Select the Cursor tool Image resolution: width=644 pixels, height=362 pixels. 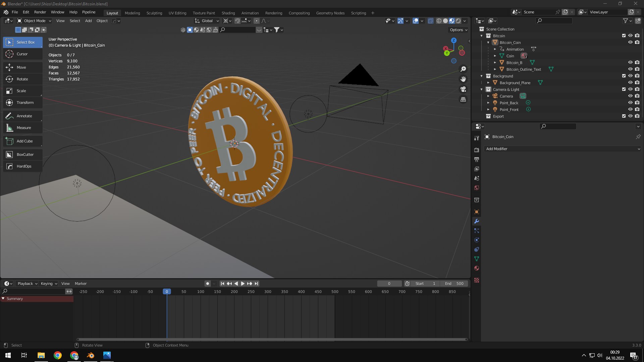point(22,54)
